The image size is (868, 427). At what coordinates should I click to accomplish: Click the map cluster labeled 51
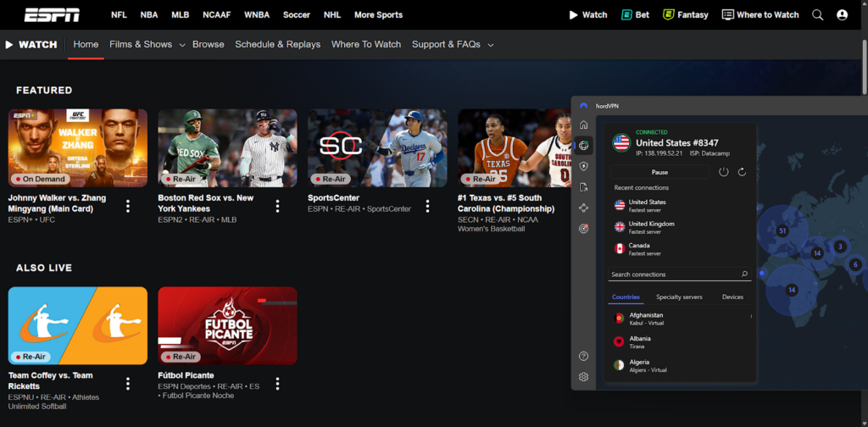tap(782, 231)
